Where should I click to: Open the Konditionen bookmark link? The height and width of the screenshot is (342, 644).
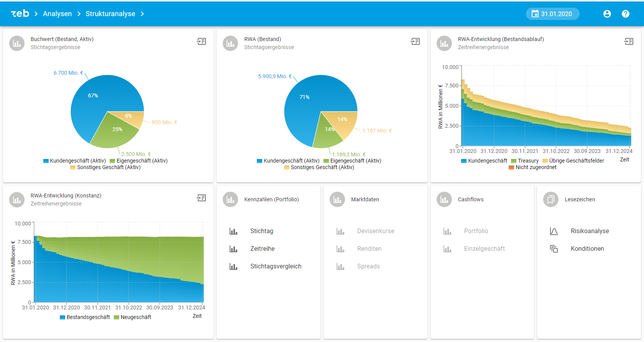click(x=587, y=249)
